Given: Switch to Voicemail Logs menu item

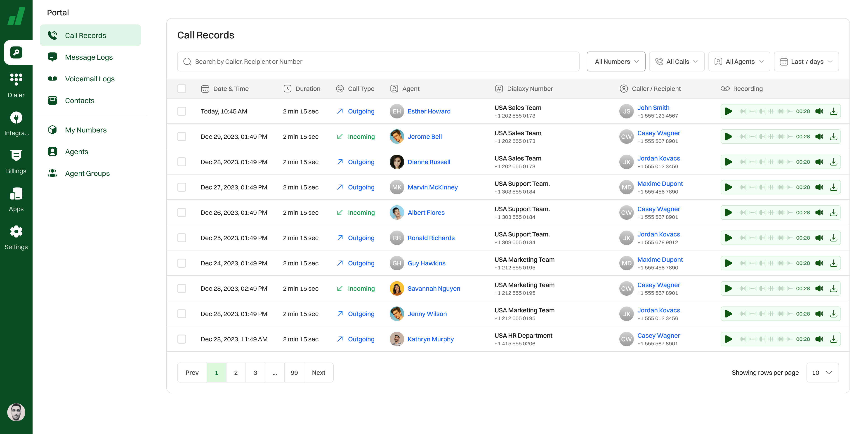Looking at the screenshot, I should pos(90,79).
